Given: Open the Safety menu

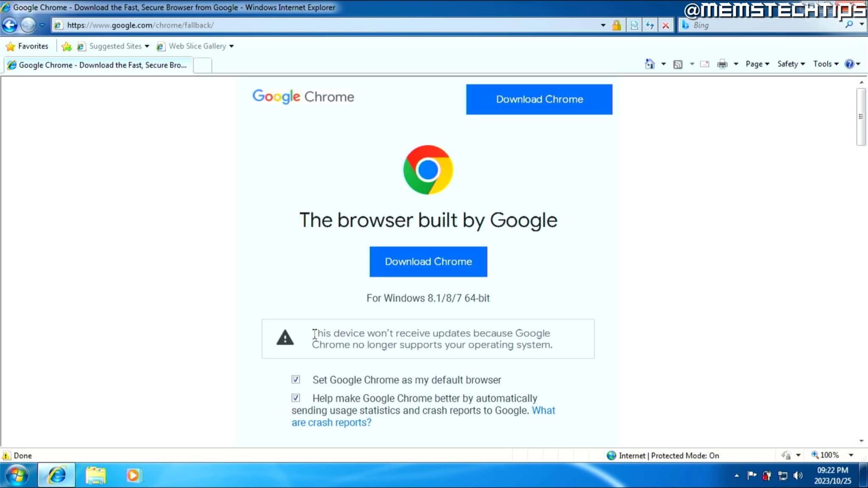Looking at the screenshot, I should point(791,64).
